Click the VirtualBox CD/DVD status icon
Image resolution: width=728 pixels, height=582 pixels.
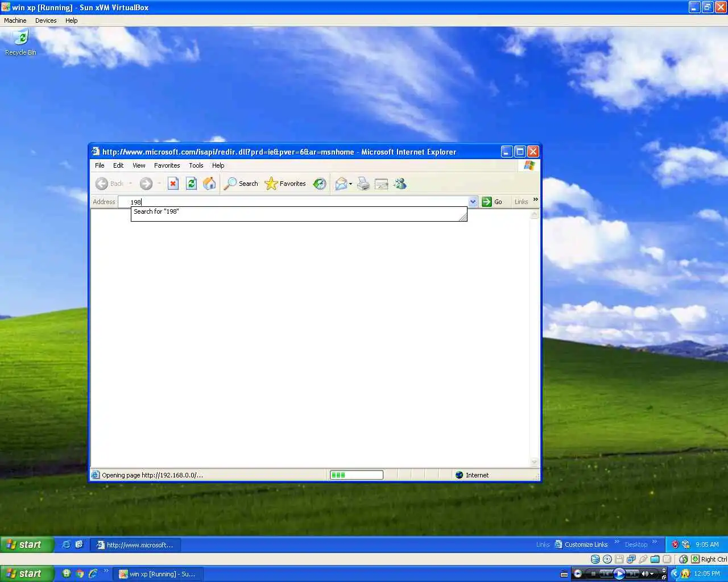607,559
